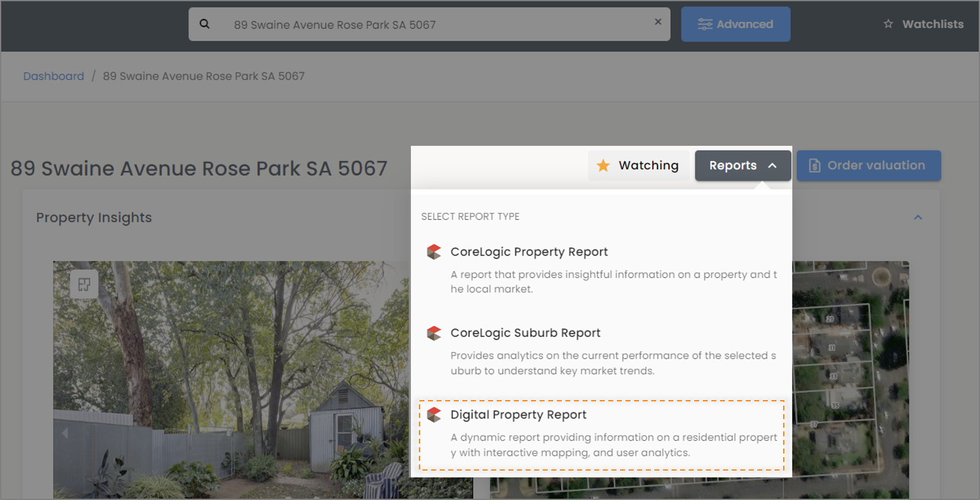Clear the search field with the X

point(658,21)
